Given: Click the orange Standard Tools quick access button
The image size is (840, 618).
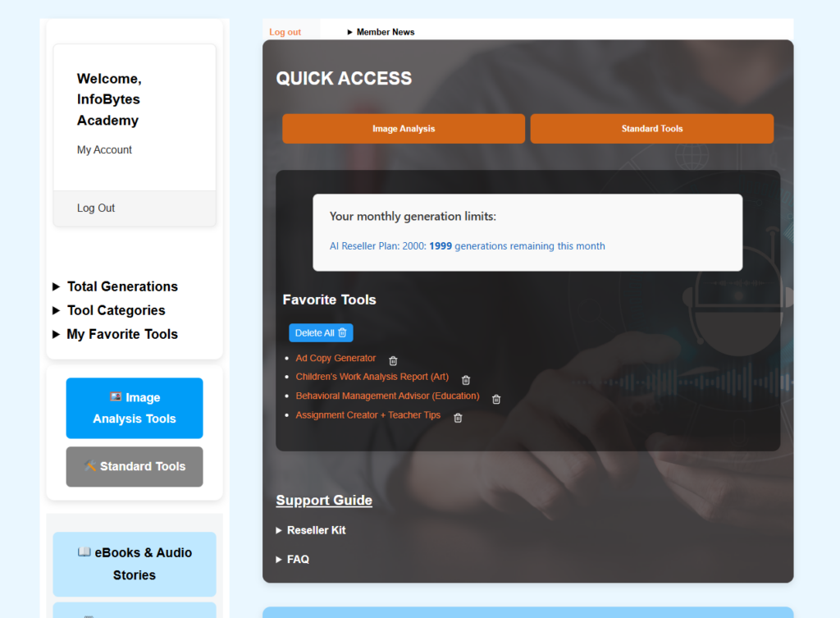Looking at the screenshot, I should click(x=651, y=128).
